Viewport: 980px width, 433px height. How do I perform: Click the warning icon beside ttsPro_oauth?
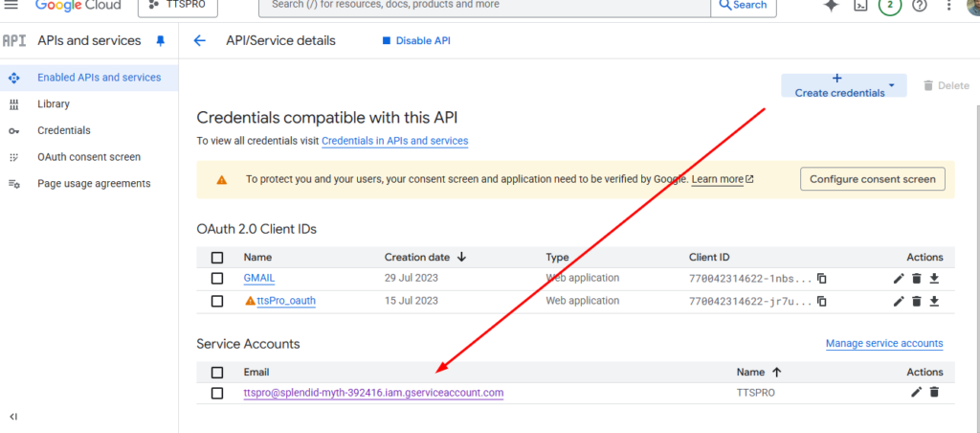250,301
